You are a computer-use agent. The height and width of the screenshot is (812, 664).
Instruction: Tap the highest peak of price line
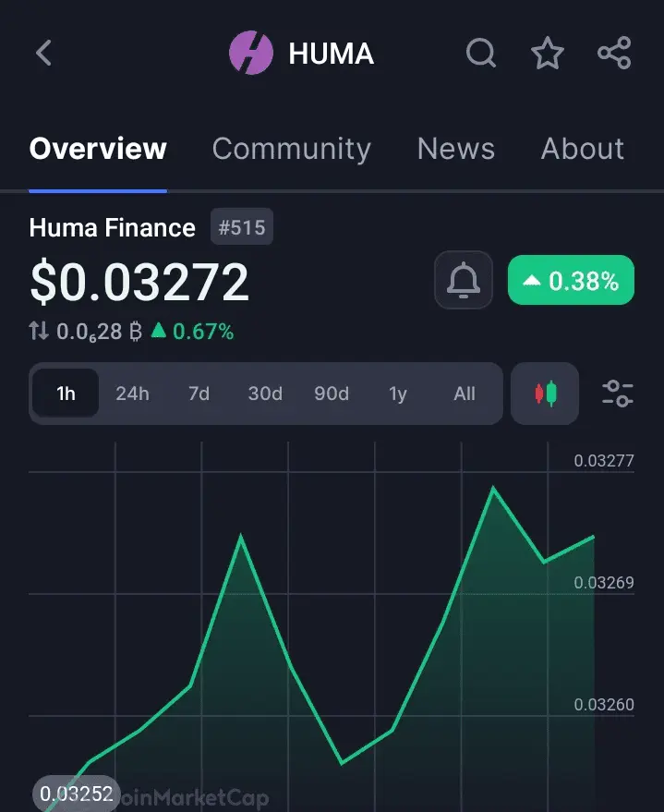pyautogui.click(x=493, y=488)
